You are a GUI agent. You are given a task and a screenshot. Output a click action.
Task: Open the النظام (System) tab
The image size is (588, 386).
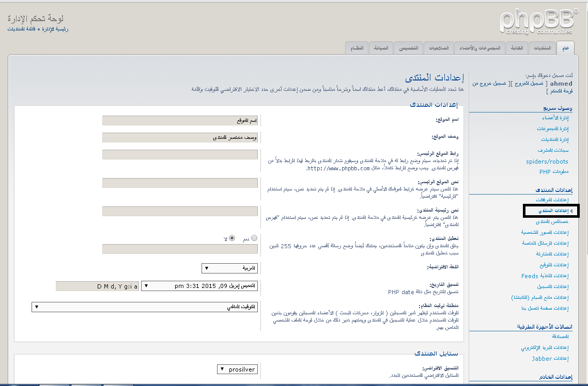(357, 48)
